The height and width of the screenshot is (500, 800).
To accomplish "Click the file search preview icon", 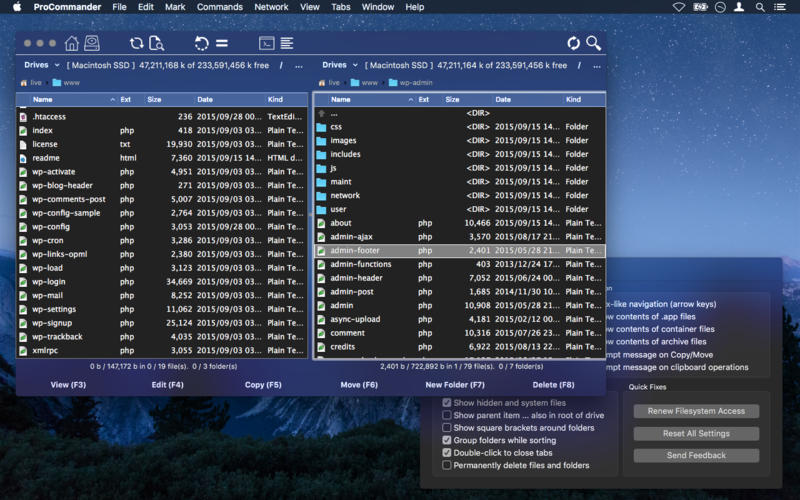I will click(x=157, y=43).
